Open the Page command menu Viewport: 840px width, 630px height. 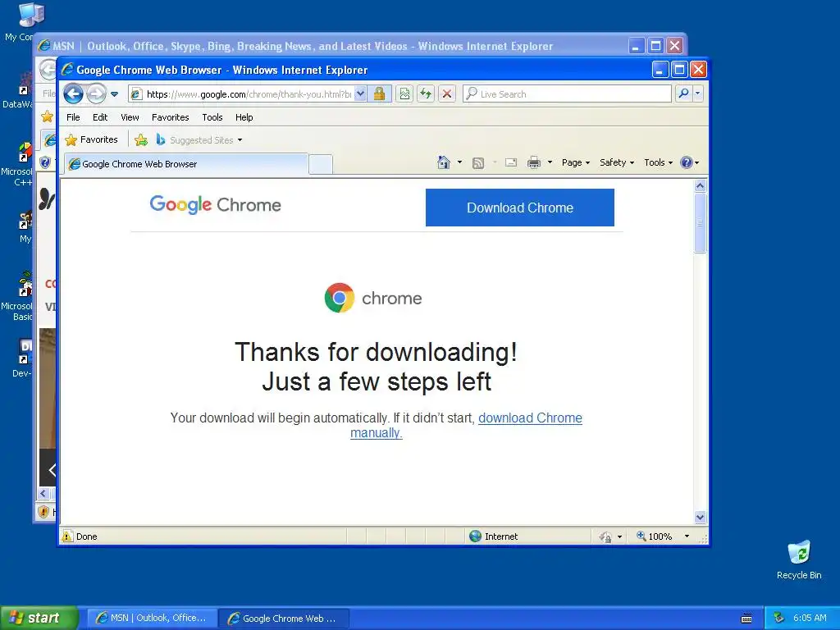tap(575, 162)
